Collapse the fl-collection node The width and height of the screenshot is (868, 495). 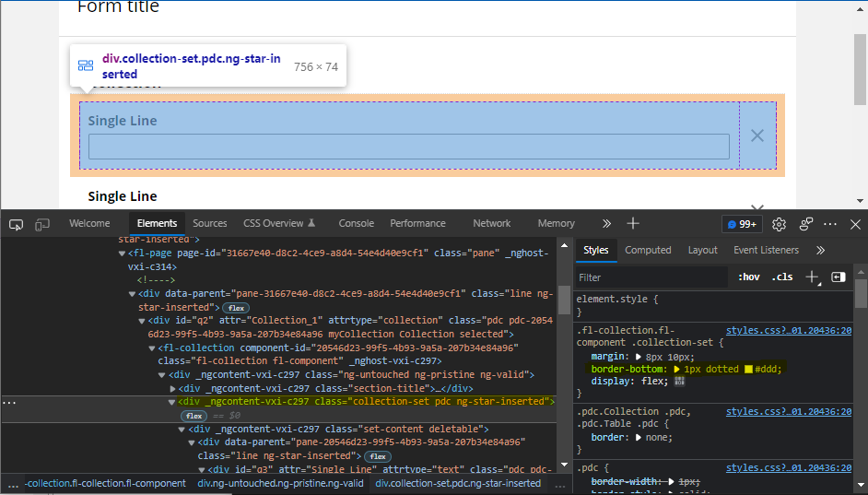pos(152,348)
